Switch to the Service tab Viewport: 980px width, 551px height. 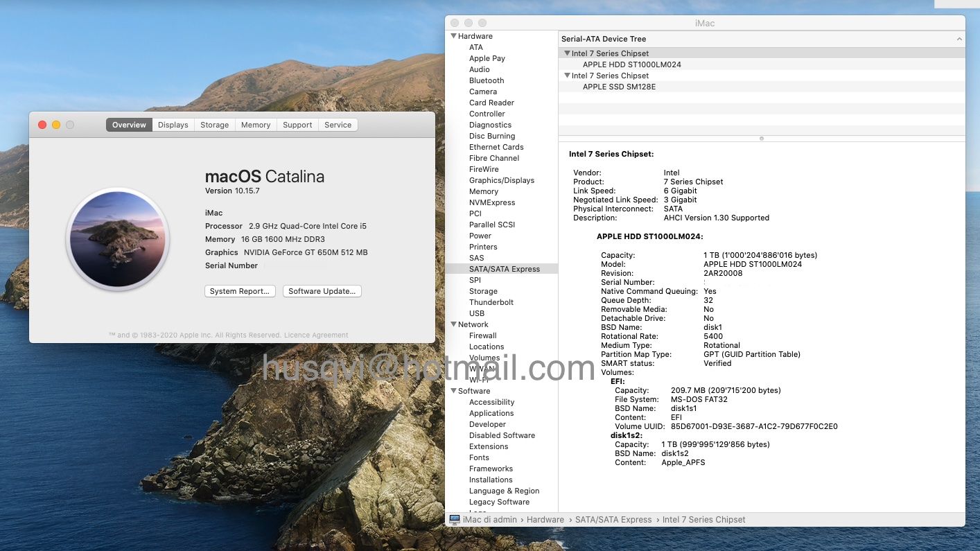pyautogui.click(x=338, y=125)
